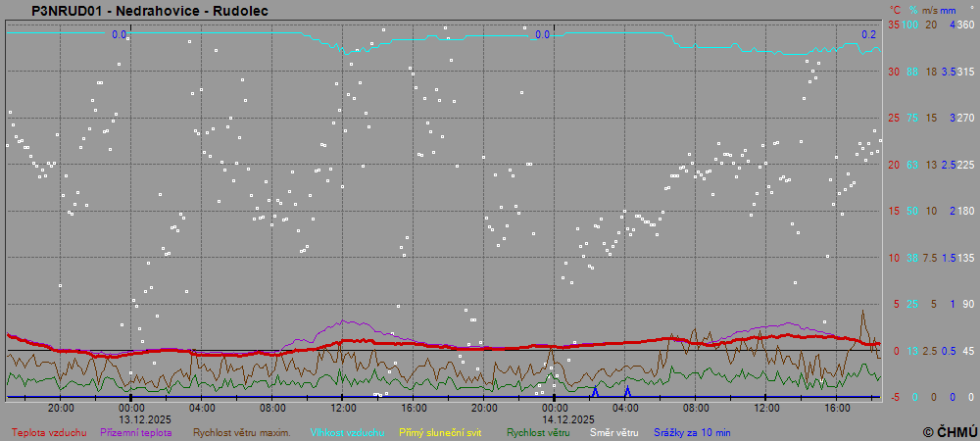Screen dimensions: 980x441
Task: Click the 360 value on the wind direction axis
Action: [965, 24]
